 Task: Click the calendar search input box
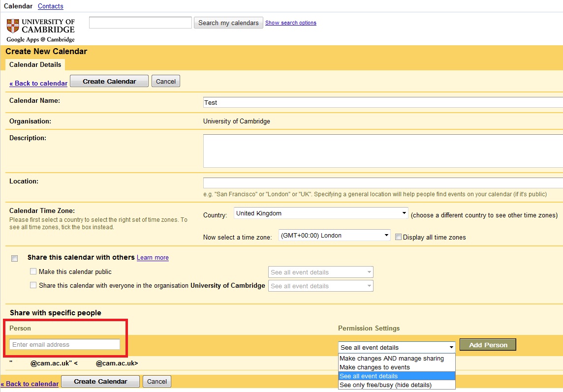[140, 23]
